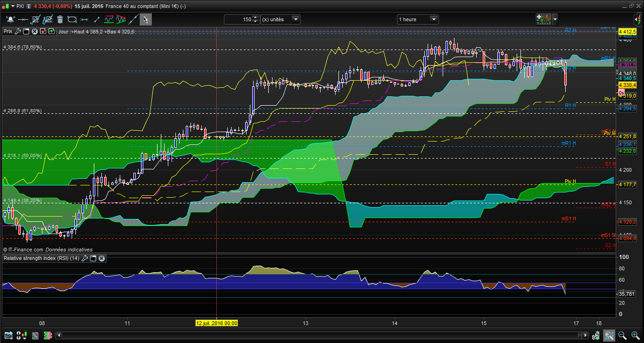Click the price alert bell icon
644x343 pixels.
click(10, 19)
